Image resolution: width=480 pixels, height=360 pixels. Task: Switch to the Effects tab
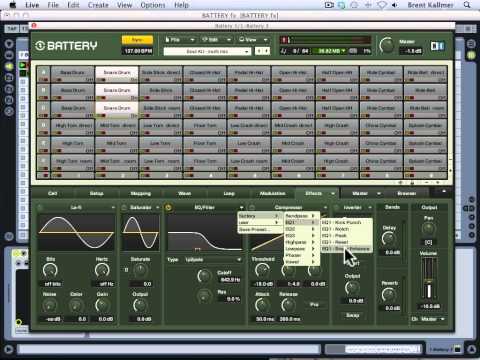tap(314, 193)
